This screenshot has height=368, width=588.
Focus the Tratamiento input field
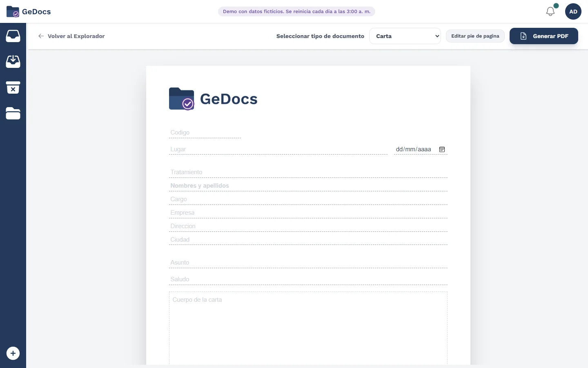coord(308,172)
